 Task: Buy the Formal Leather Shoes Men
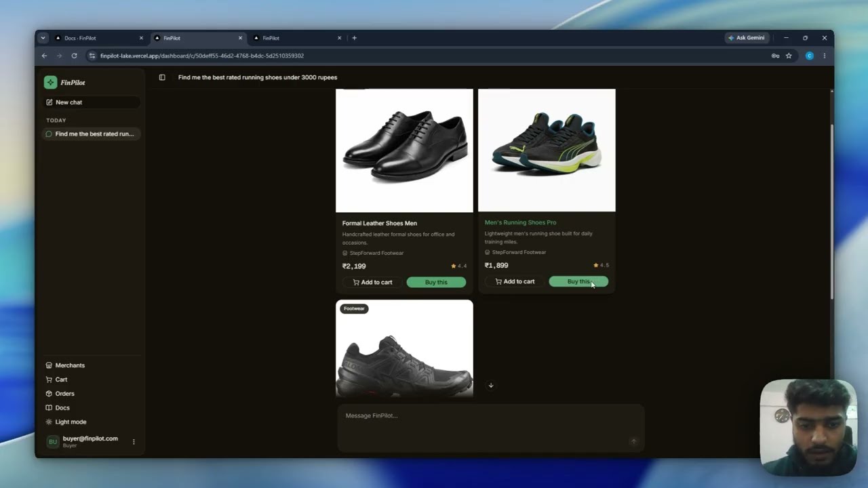point(436,282)
